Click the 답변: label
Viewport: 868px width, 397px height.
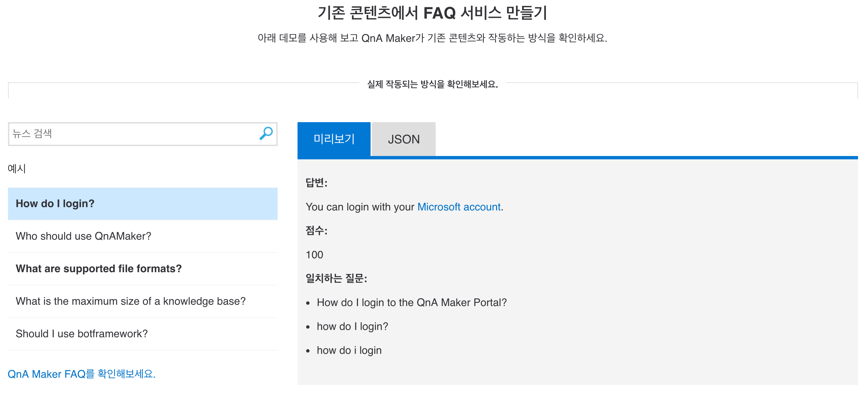click(x=316, y=183)
